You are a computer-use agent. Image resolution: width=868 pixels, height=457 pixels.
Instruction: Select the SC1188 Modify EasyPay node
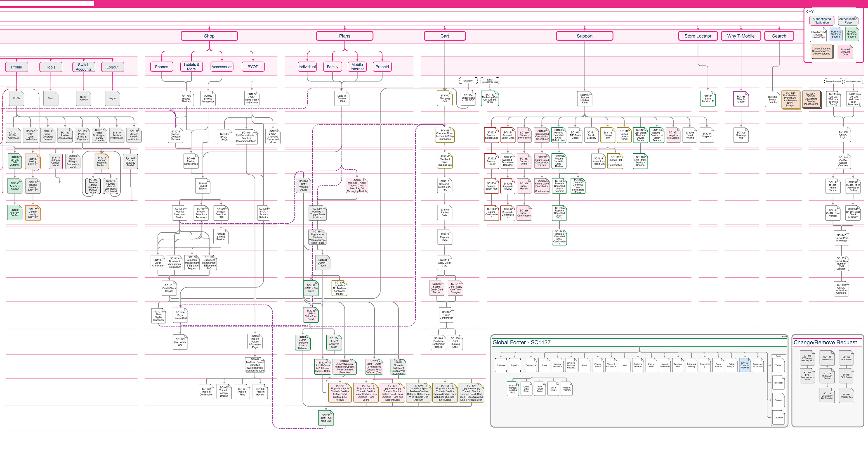tap(33, 161)
